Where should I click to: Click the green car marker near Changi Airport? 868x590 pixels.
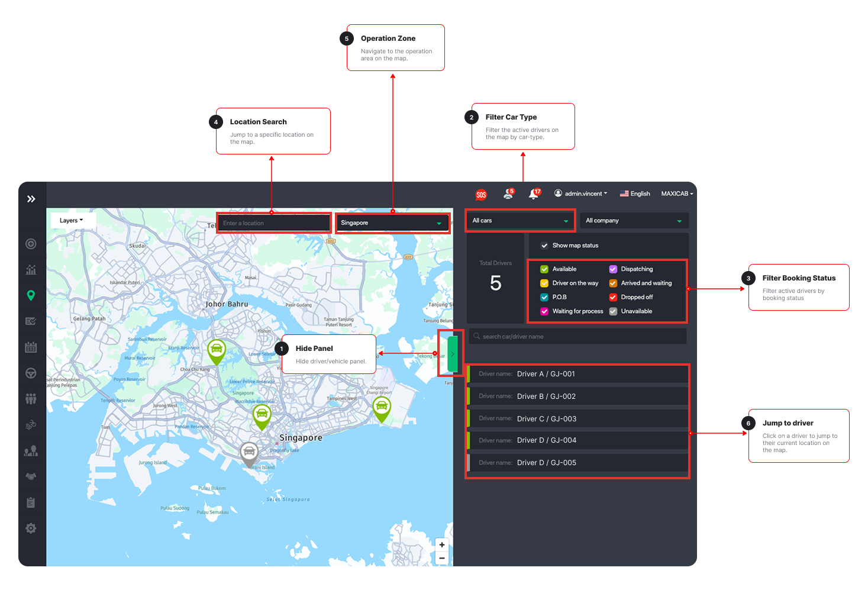coord(382,409)
